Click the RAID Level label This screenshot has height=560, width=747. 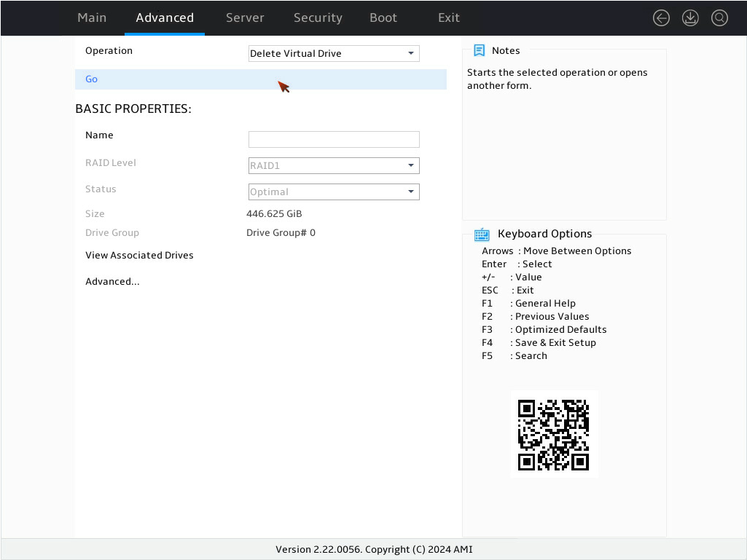click(x=111, y=163)
